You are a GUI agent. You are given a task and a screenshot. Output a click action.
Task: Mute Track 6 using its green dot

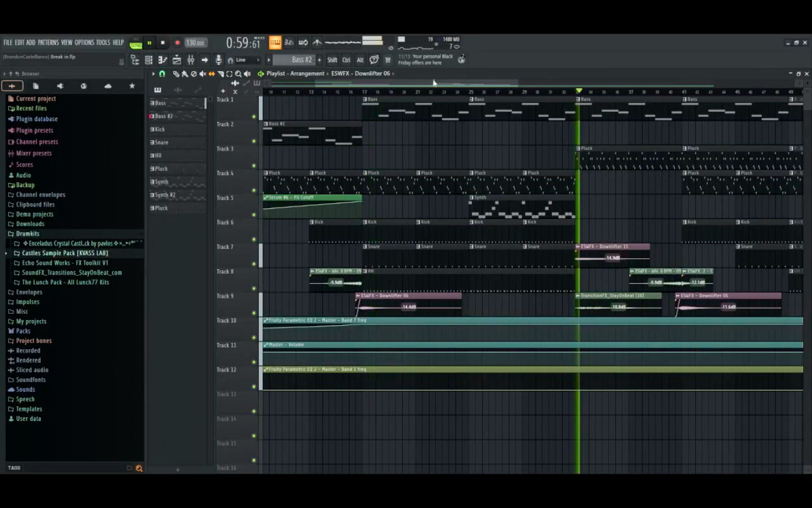254,239
